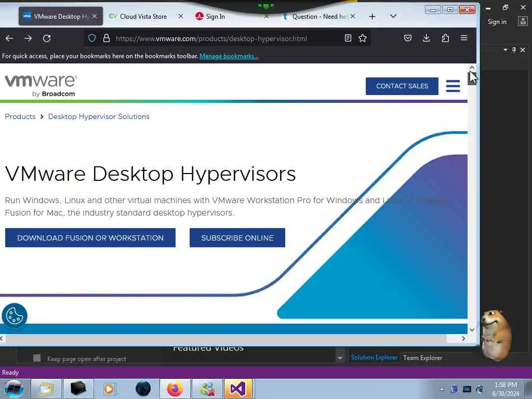The image size is (532, 399).
Task: Open Manage bookmarks link
Action: (229, 56)
